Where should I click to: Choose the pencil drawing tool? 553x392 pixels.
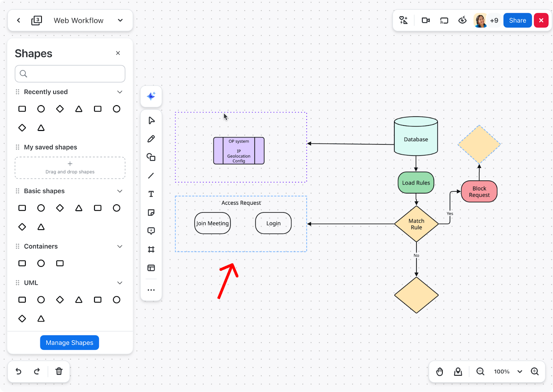coord(151,139)
